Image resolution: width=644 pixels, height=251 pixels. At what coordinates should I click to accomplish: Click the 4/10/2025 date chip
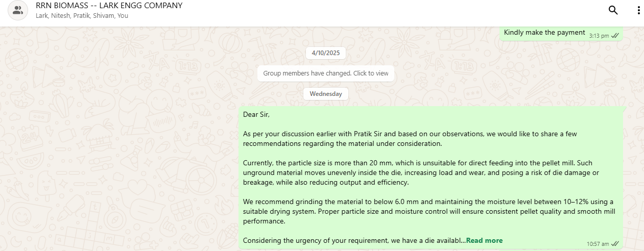coord(326,53)
